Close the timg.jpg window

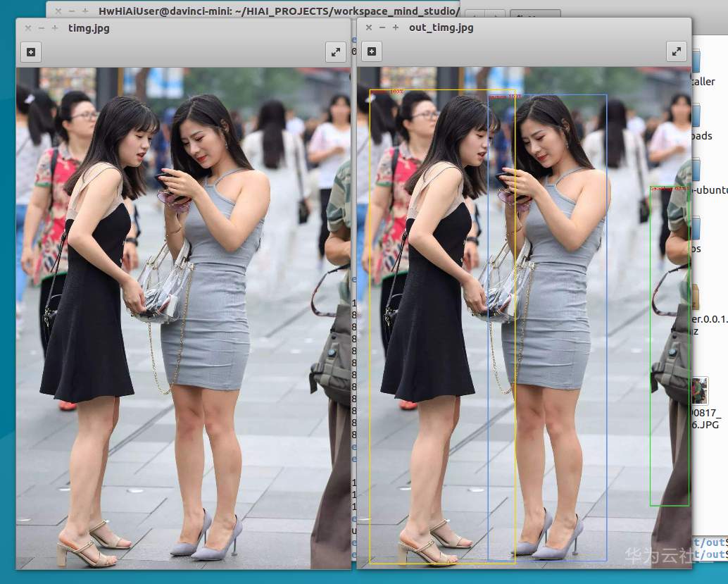click(28, 28)
